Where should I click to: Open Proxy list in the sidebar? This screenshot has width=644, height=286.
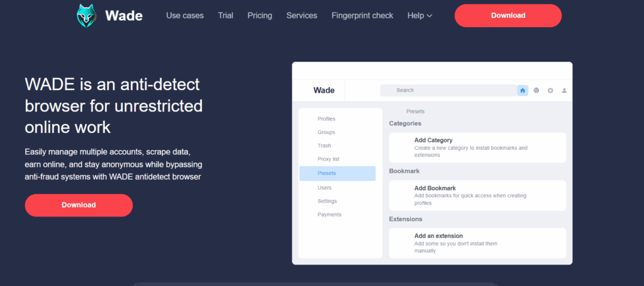328,159
